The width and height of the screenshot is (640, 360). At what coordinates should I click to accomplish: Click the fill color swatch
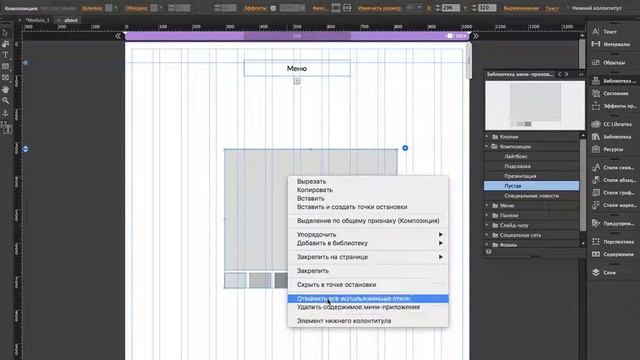109,8
